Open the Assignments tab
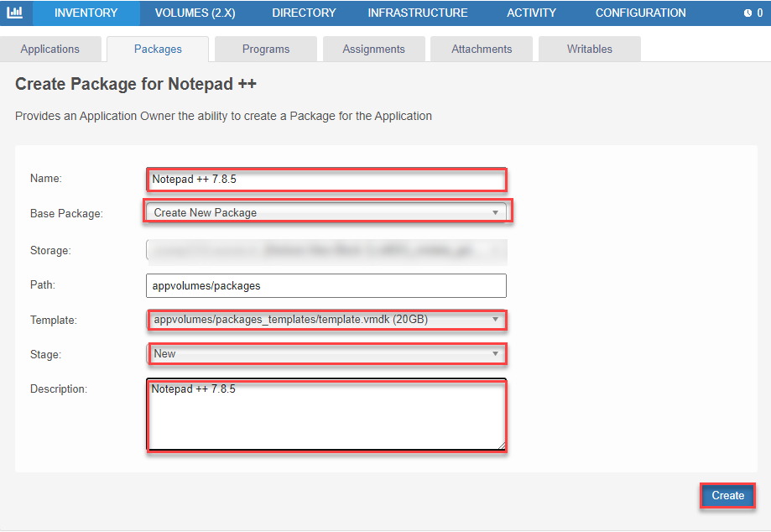The image size is (771, 532). point(373,49)
